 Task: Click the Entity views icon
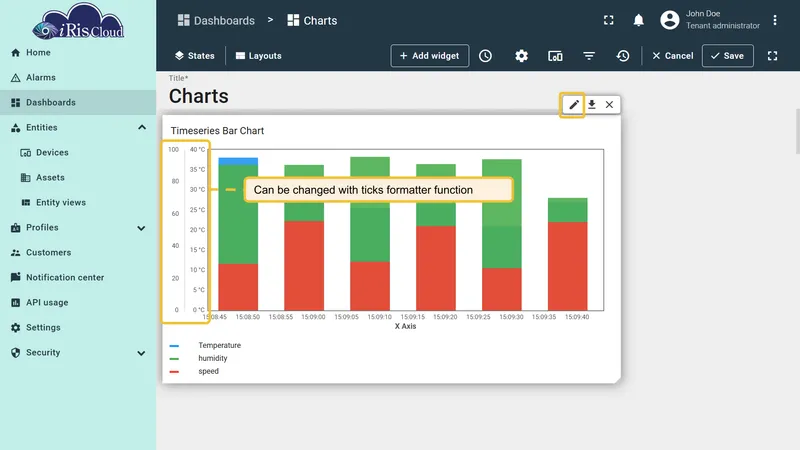click(x=26, y=203)
